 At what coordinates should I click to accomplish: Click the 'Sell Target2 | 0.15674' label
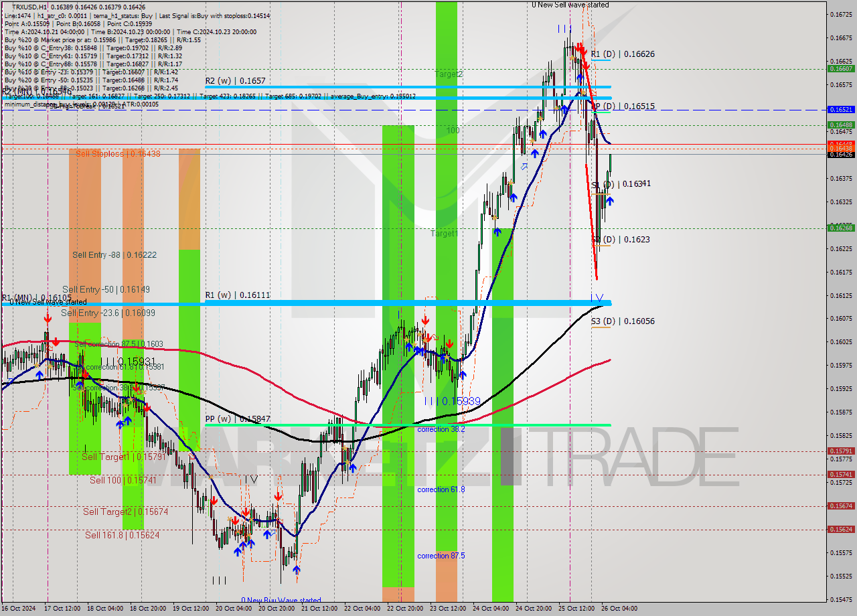click(x=125, y=512)
